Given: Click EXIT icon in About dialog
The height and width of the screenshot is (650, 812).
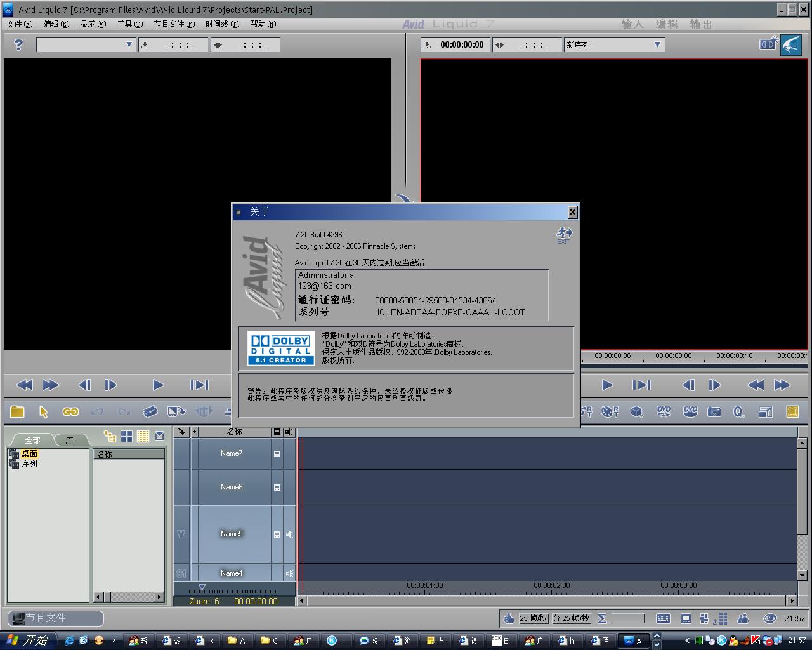Looking at the screenshot, I should [x=564, y=235].
